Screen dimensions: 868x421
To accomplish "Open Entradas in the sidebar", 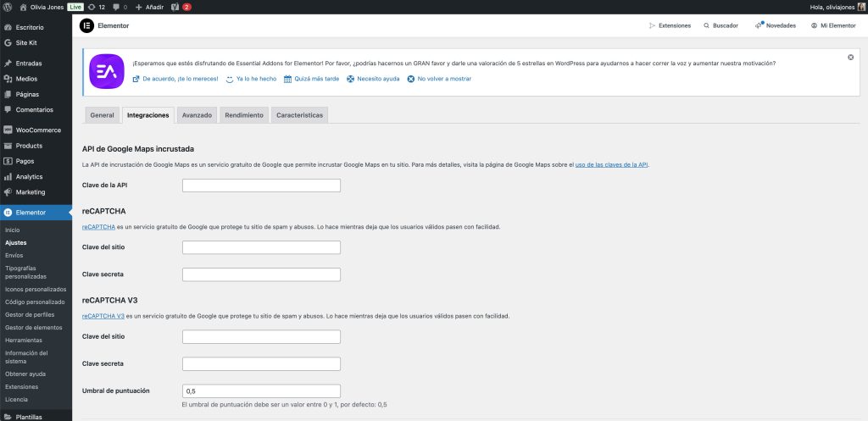I will pyautogui.click(x=36, y=64).
